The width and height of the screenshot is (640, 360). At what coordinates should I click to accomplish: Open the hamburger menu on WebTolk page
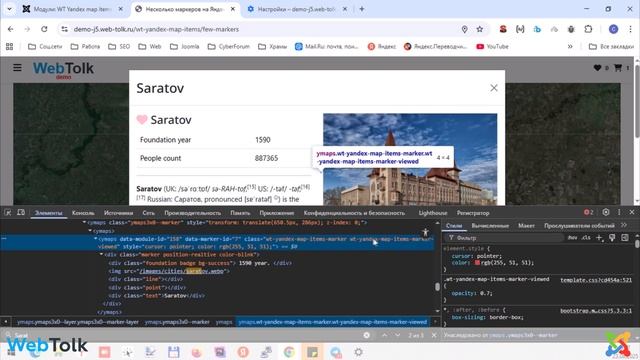point(17,68)
